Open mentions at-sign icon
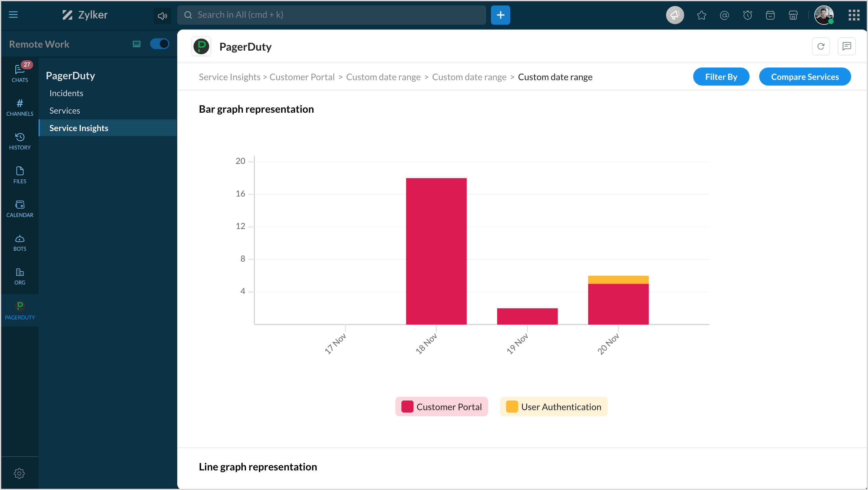 (x=725, y=15)
